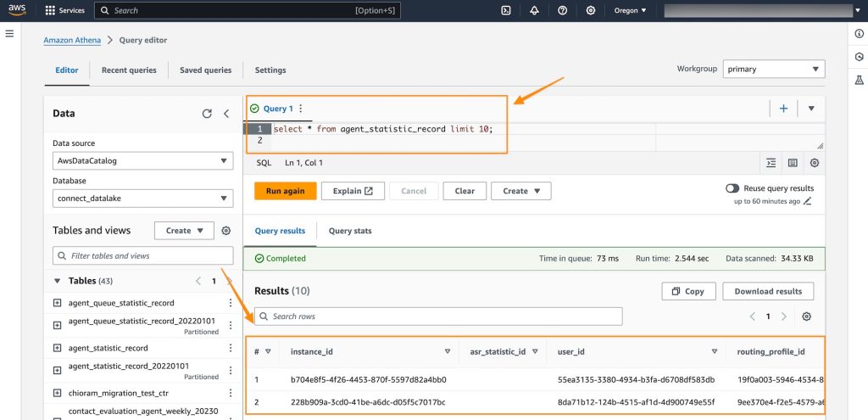Open query editor preferences gear icon
The width and height of the screenshot is (868, 420).
815,163
